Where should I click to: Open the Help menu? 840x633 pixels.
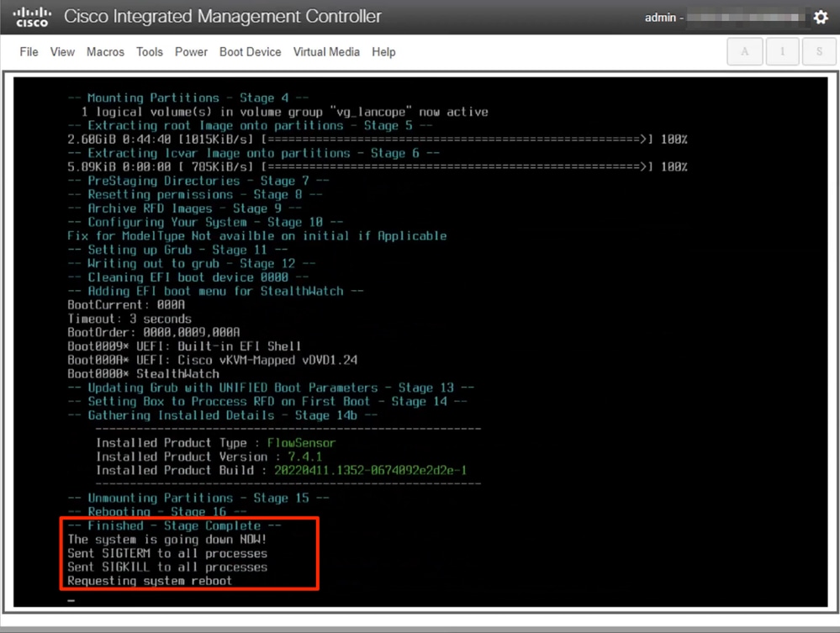[x=383, y=52]
